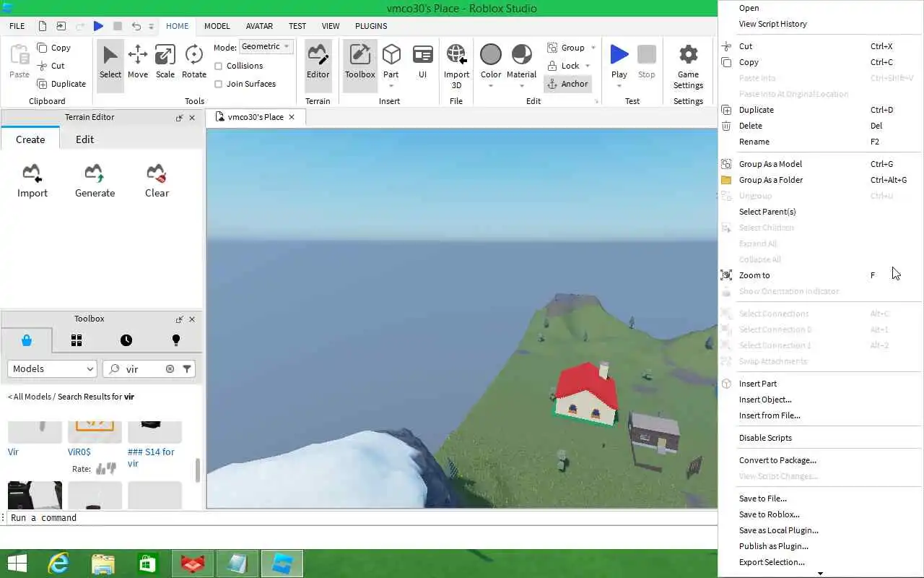Viewport: 924px width, 578px height.
Task: Choose Save to Roblox in context menu
Action: click(x=820, y=514)
